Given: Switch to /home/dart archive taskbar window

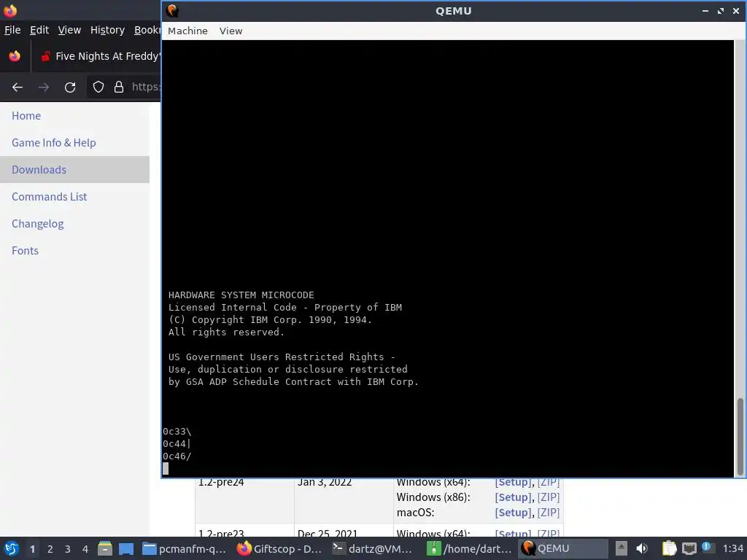Looking at the screenshot, I should pyautogui.click(x=469, y=548).
